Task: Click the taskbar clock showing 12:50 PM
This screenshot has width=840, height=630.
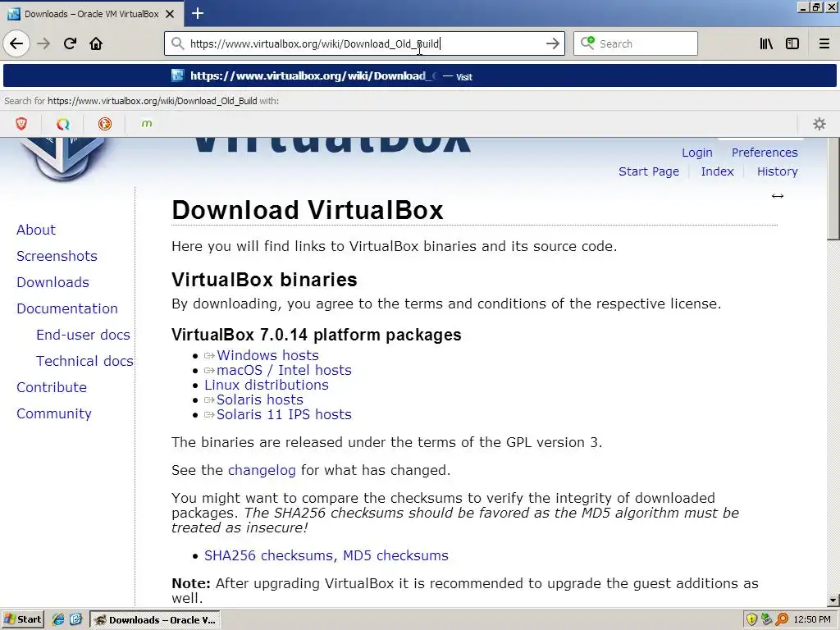Action: tap(812, 620)
